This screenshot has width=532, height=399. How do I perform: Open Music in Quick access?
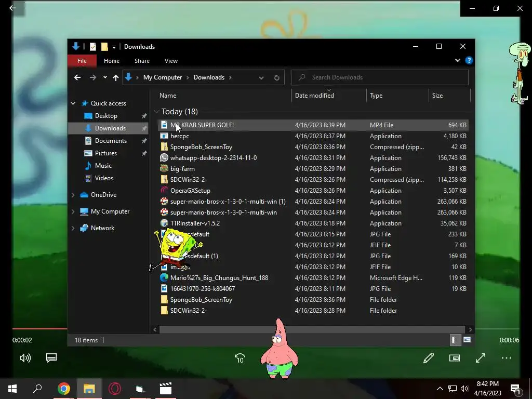103,166
